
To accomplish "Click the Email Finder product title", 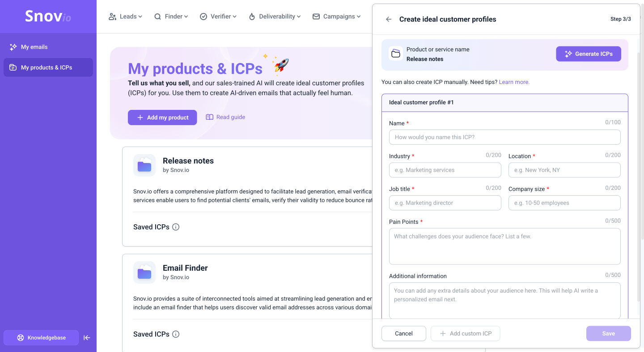I will pyautogui.click(x=185, y=268).
